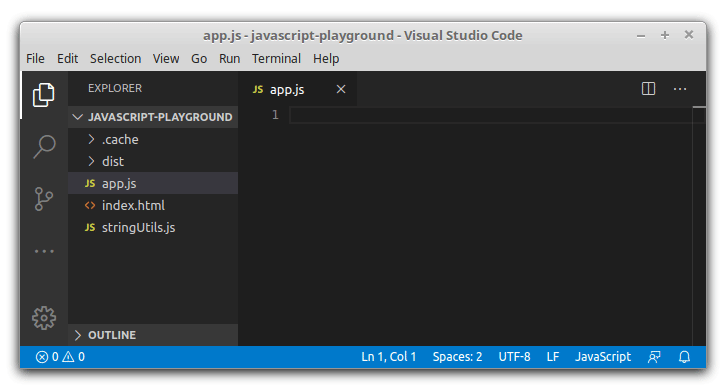721x388 pixels.
Task: Collapse the JAVASCRIPT-PLAYGROUND folder section
Action: 153,117
